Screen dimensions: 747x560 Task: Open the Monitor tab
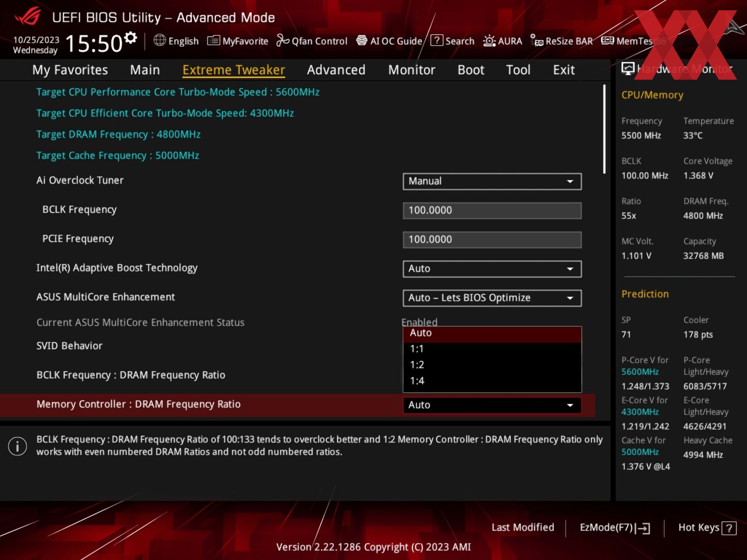(412, 70)
